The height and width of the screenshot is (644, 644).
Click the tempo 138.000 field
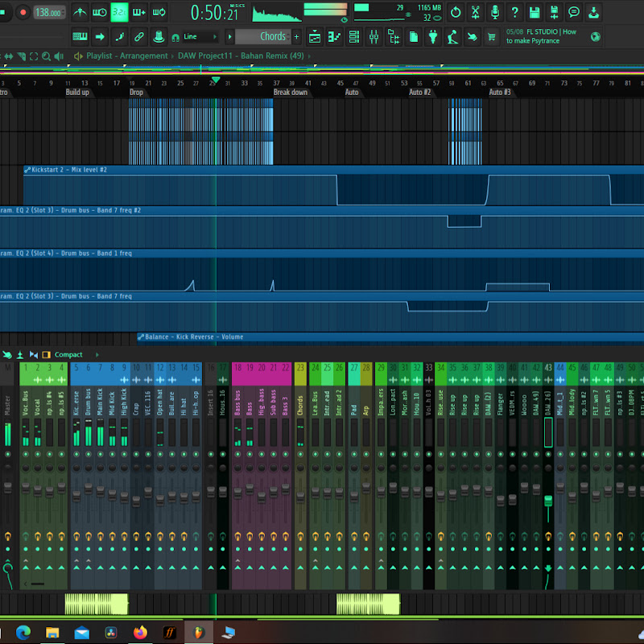pos(49,12)
